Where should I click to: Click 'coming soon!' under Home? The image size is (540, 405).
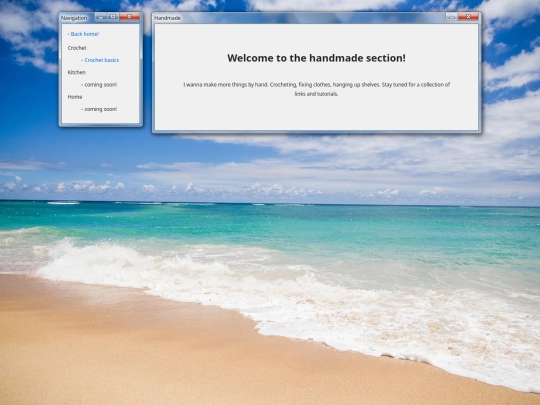click(x=101, y=109)
